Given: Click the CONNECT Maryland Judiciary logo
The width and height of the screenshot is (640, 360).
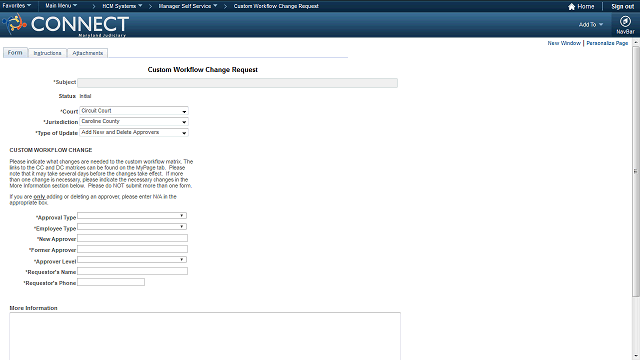Looking at the screenshot, I should coord(67,25).
